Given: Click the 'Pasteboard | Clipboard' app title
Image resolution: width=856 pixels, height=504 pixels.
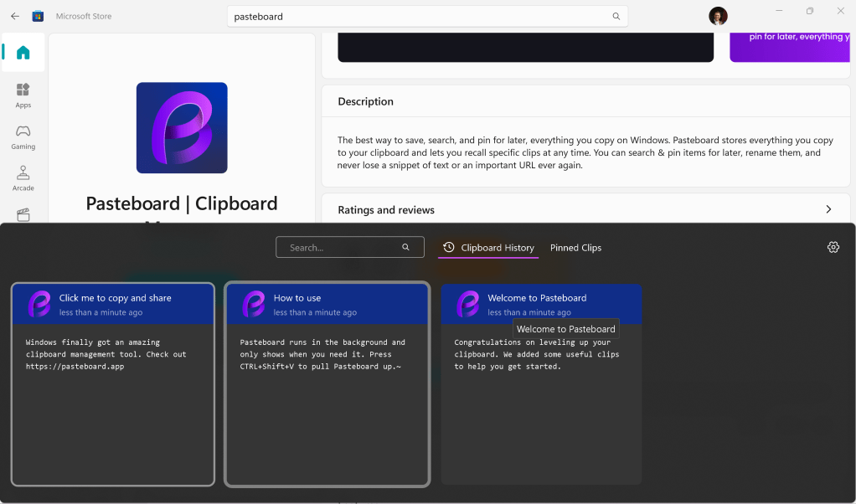Looking at the screenshot, I should point(182,203).
